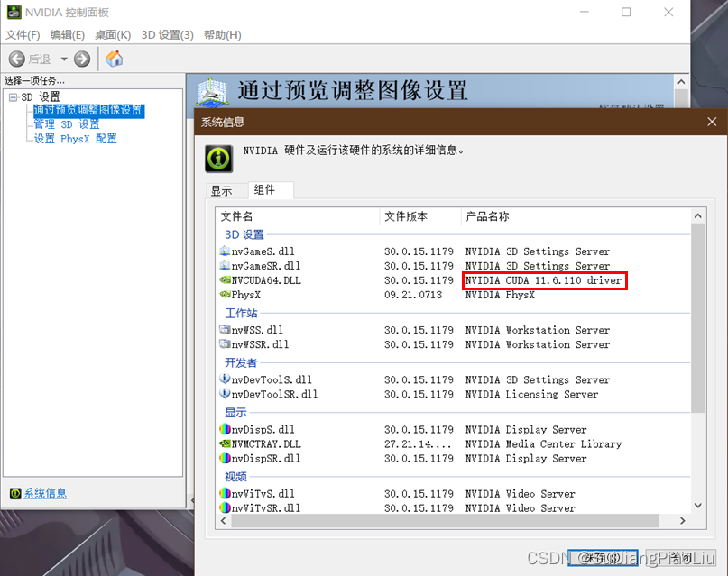Viewport: 728px width, 576px height.
Task: Click the nvWSSR.dll file icon
Action: (x=225, y=344)
